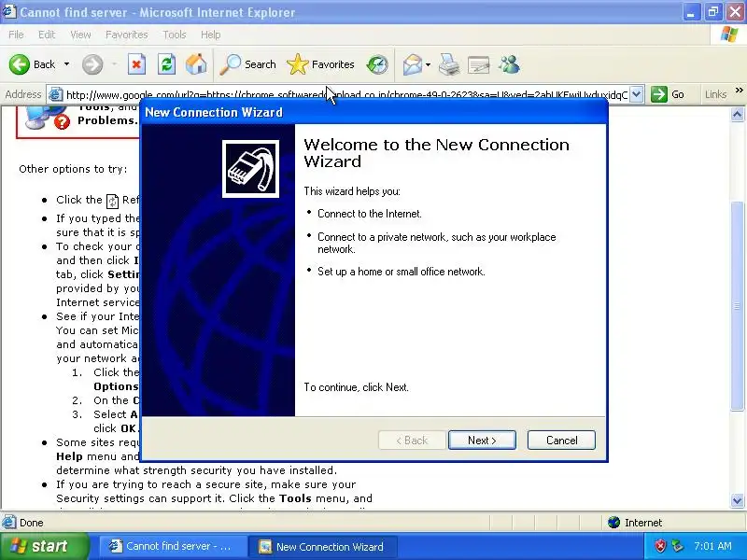
Task: Open the Edit menu
Action: (47, 35)
